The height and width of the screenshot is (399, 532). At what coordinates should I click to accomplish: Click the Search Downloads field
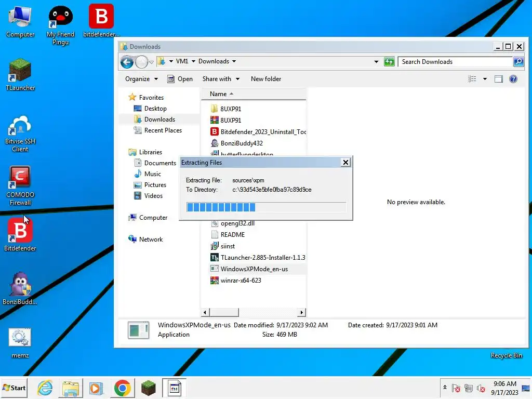tap(455, 62)
